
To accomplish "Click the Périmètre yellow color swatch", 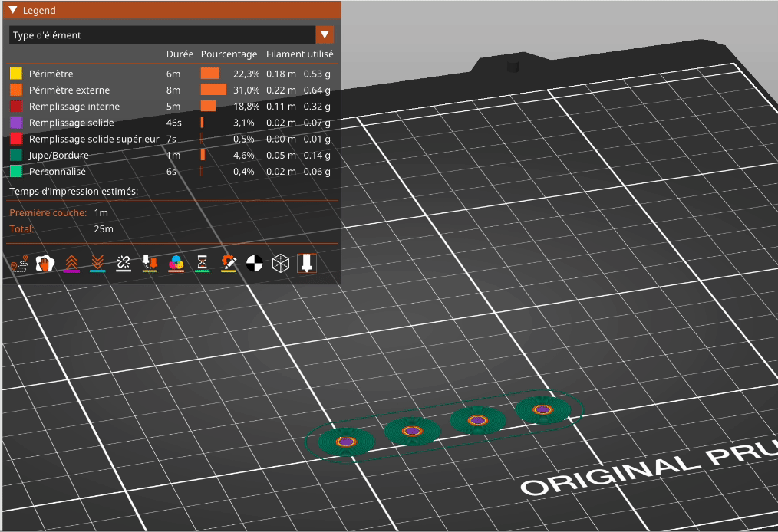I will coord(16,74).
